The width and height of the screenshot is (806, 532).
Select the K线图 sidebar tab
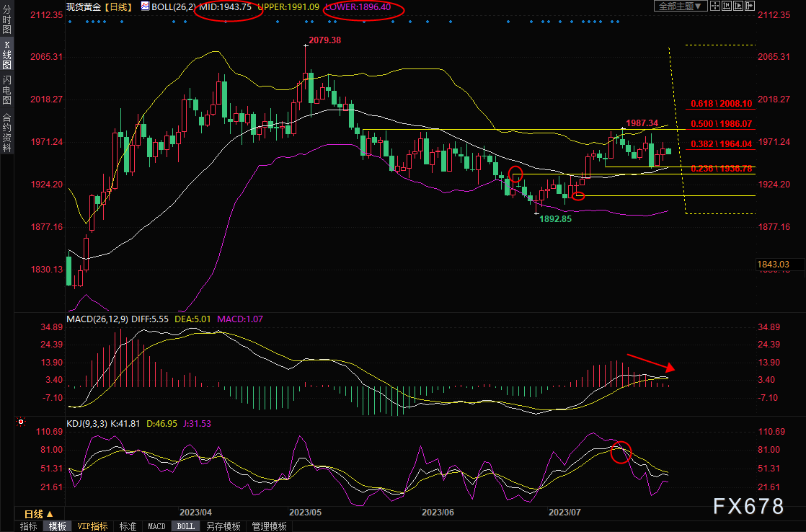pos(6,54)
